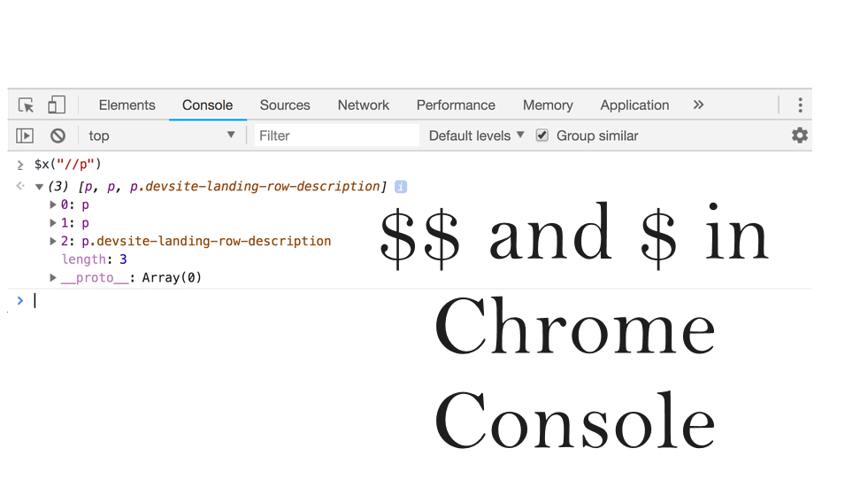868x495 pixels.
Task: Open the top context dropdown
Action: 161,135
